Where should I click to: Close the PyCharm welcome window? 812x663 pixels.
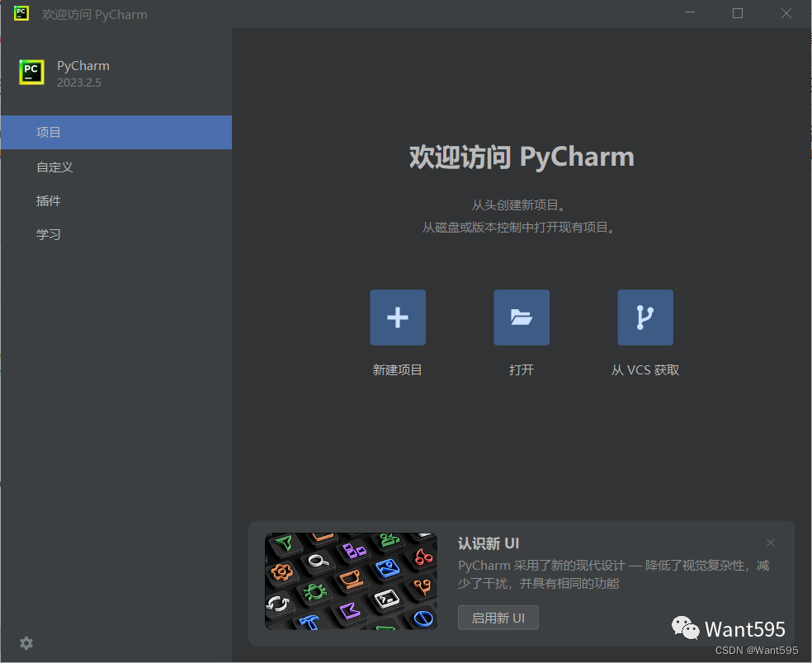786,13
